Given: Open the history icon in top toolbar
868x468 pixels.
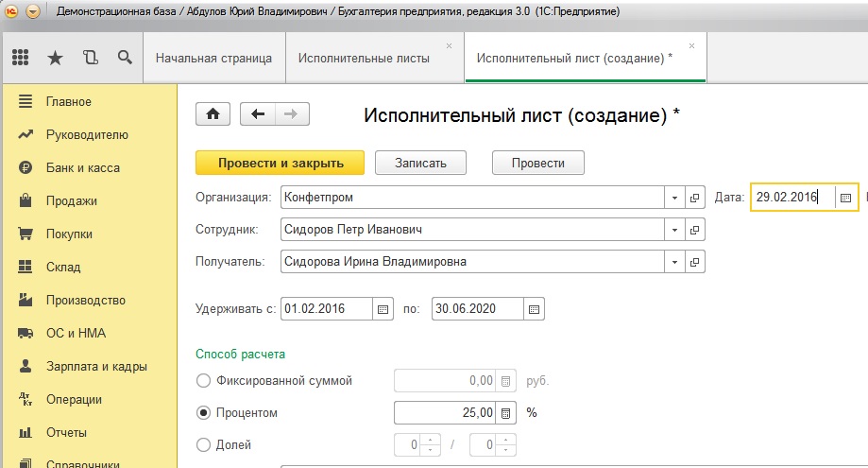Looking at the screenshot, I should point(91,58).
